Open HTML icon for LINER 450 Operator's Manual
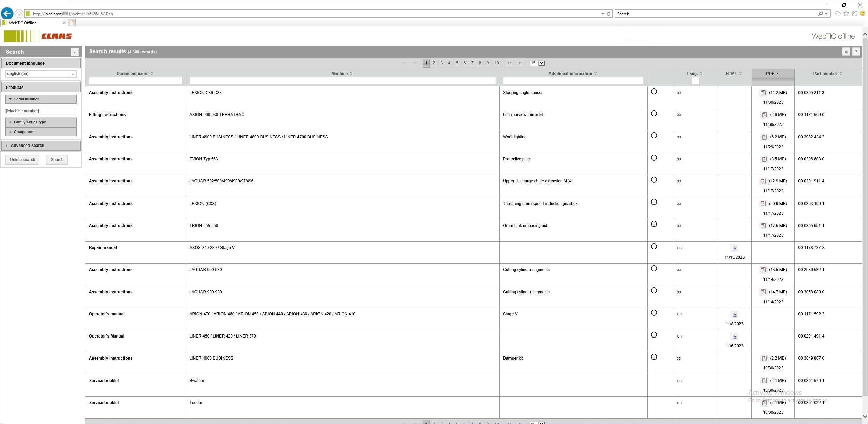The image size is (868, 424). click(734, 336)
